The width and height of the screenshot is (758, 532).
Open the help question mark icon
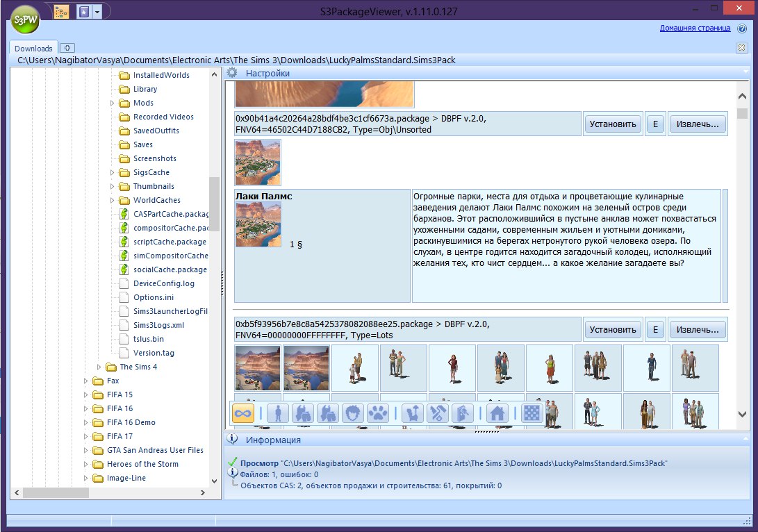(x=742, y=28)
